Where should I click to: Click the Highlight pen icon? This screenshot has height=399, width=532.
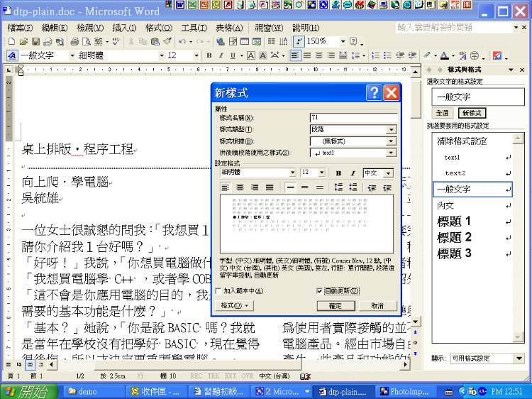pos(427,55)
